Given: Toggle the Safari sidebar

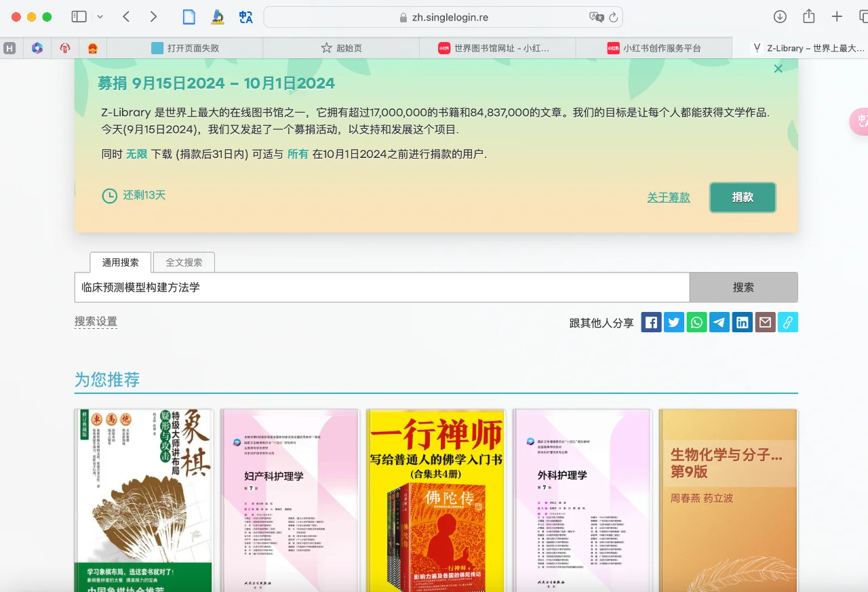Looking at the screenshot, I should tap(79, 17).
